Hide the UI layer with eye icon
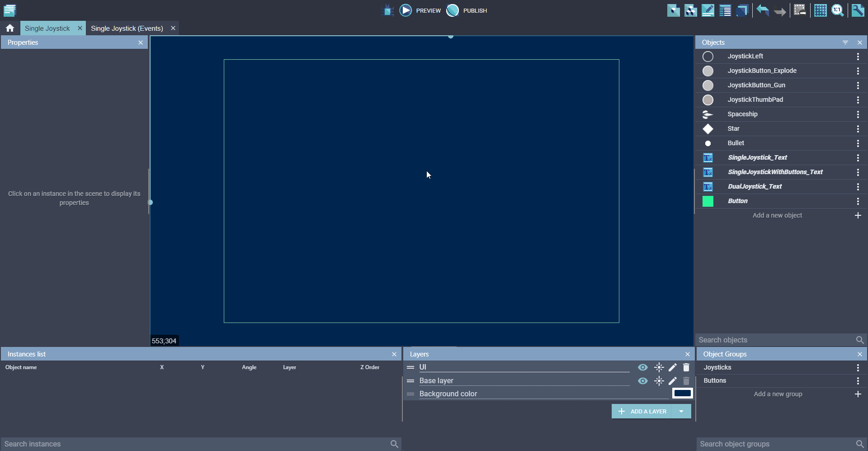Viewport: 868px width, 451px height. pyautogui.click(x=642, y=367)
